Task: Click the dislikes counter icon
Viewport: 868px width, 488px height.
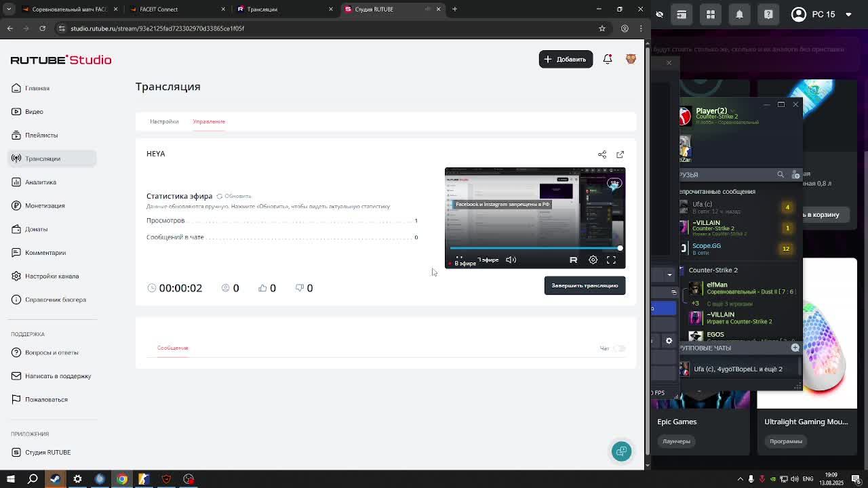Action: (300, 288)
